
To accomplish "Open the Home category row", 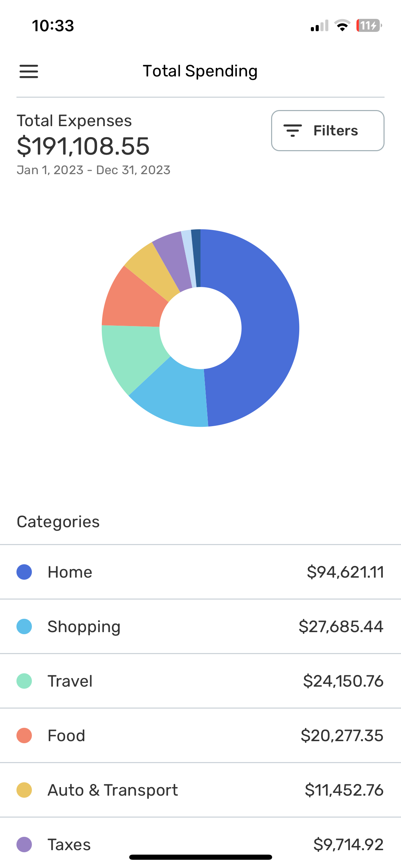I will (200, 572).
